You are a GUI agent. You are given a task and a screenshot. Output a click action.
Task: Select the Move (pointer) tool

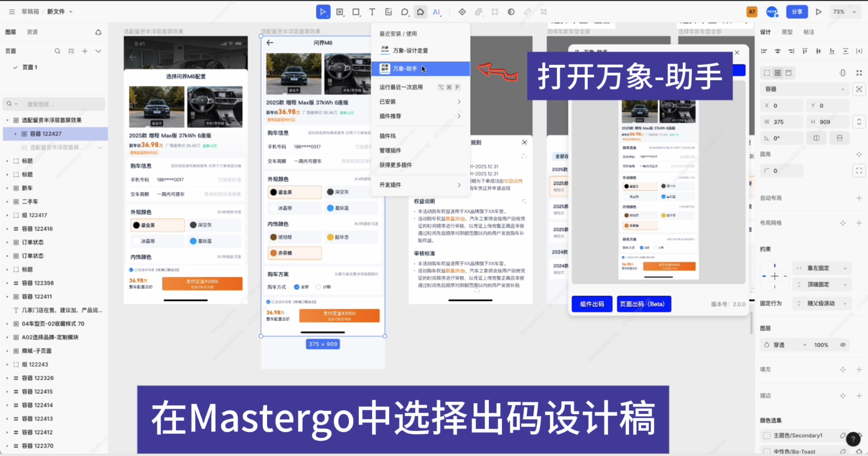click(323, 12)
